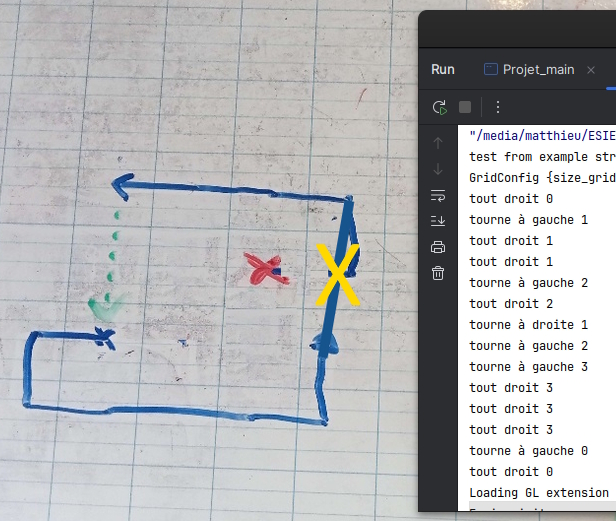Screen dimensions: 616x521
Task: Click the Print output icon
Action: pyautogui.click(x=438, y=247)
